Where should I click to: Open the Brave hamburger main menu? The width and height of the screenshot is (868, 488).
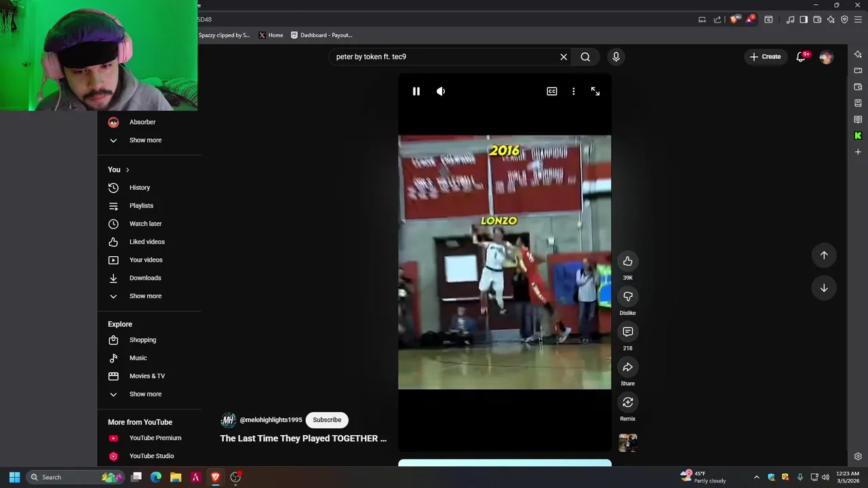click(858, 20)
